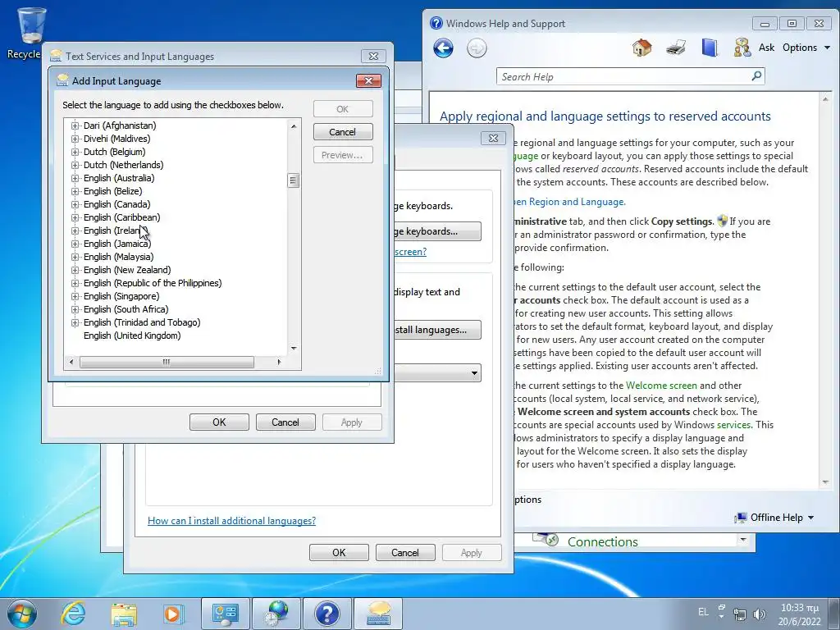Viewport: 840px width, 630px height.
Task: Open Region and Language help link
Action: 569,202
